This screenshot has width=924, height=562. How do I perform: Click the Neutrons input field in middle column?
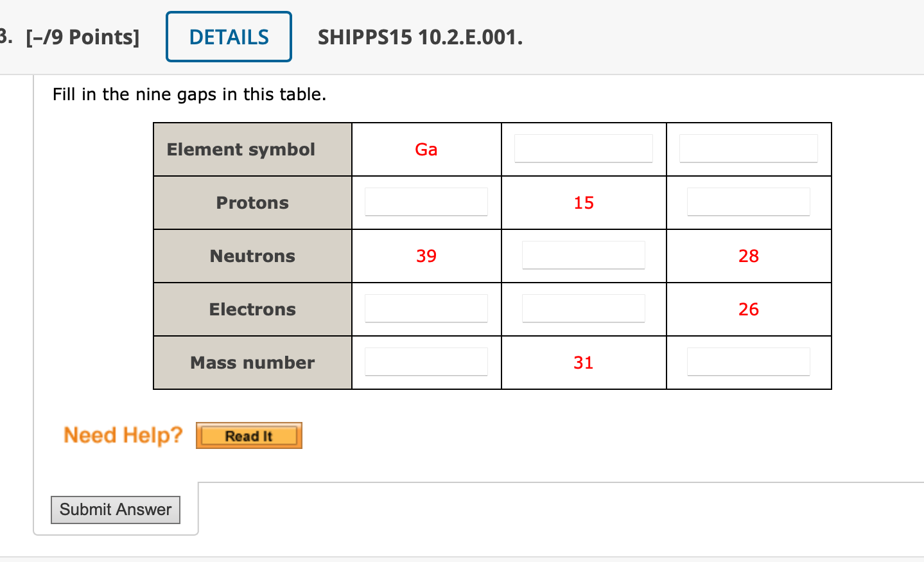click(583, 255)
